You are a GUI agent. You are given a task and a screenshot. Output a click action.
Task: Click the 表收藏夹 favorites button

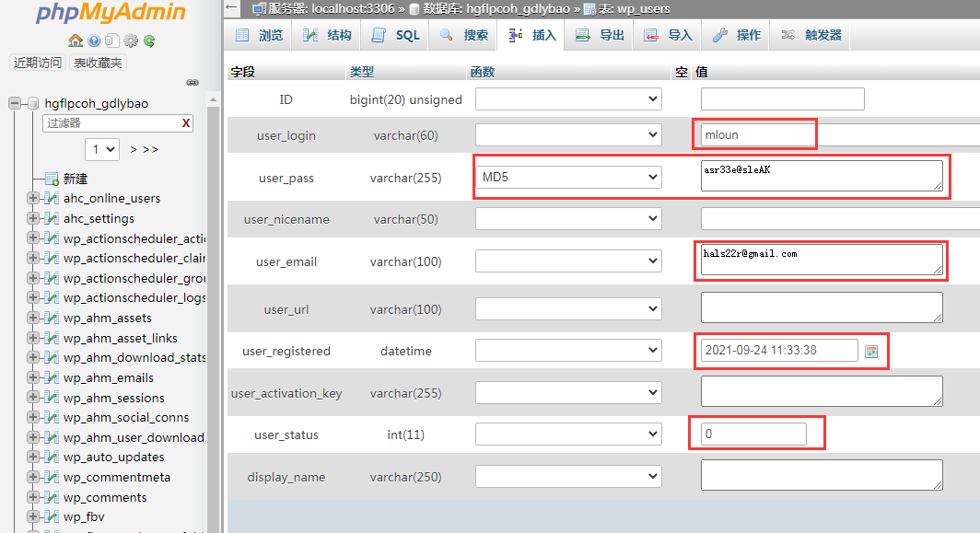99,63
